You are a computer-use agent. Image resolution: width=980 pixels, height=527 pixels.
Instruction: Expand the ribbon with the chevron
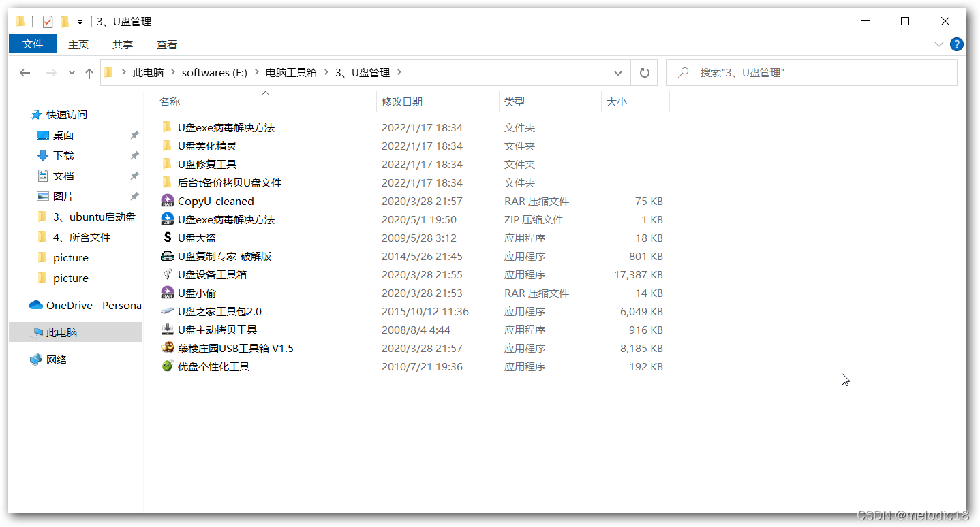pyautogui.click(x=940, y=44)
